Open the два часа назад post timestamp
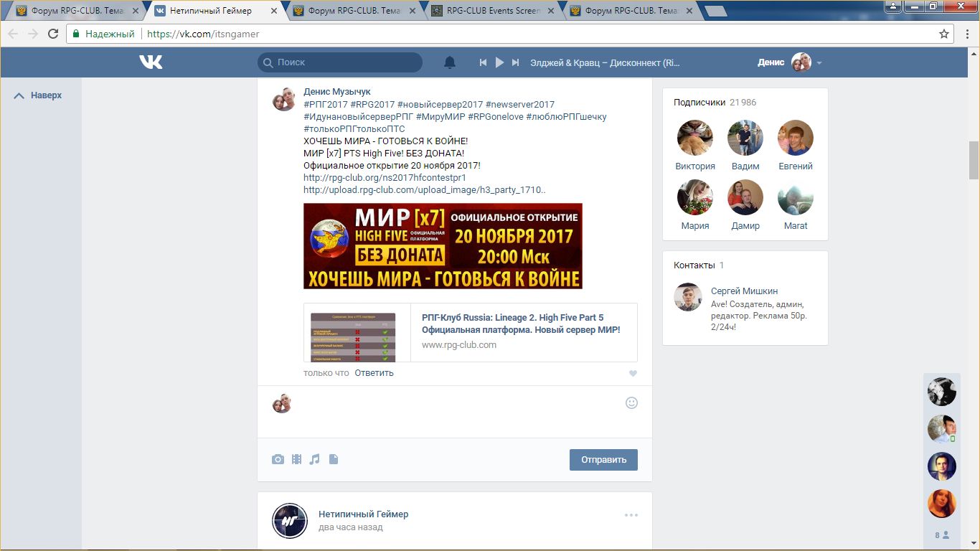 point(351,527)
